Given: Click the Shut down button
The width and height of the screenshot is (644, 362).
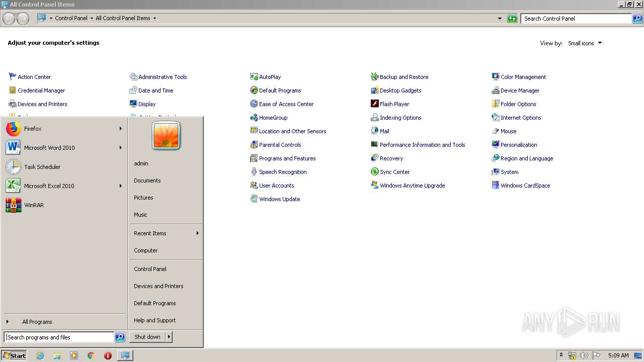Looking at the screenshot, I should [x=147, y=337].
